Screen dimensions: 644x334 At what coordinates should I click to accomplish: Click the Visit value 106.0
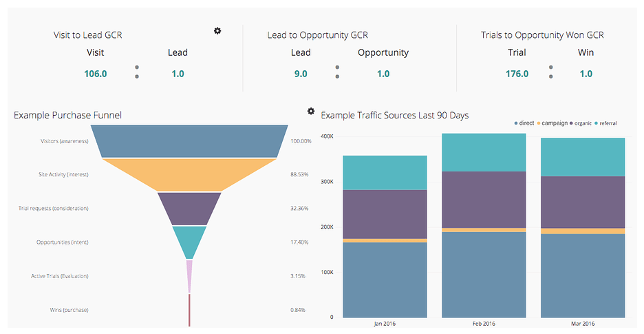95,74
